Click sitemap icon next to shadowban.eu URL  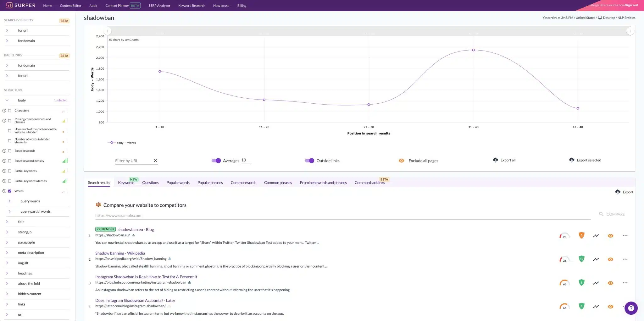pyautogui.click(x=133, y=235)
